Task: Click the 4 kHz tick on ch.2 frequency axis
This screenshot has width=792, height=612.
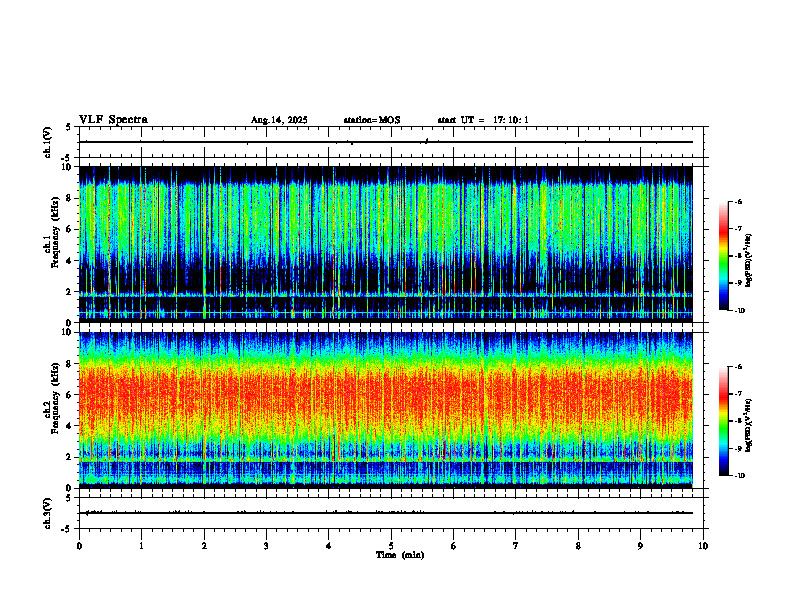Action: click(70, 426)
